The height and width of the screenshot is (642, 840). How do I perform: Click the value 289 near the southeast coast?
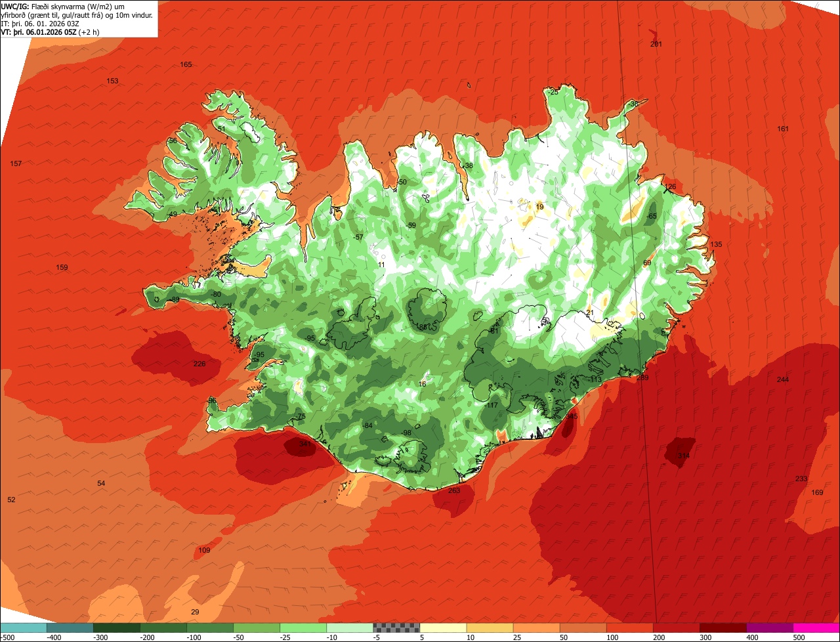[642, 377]
